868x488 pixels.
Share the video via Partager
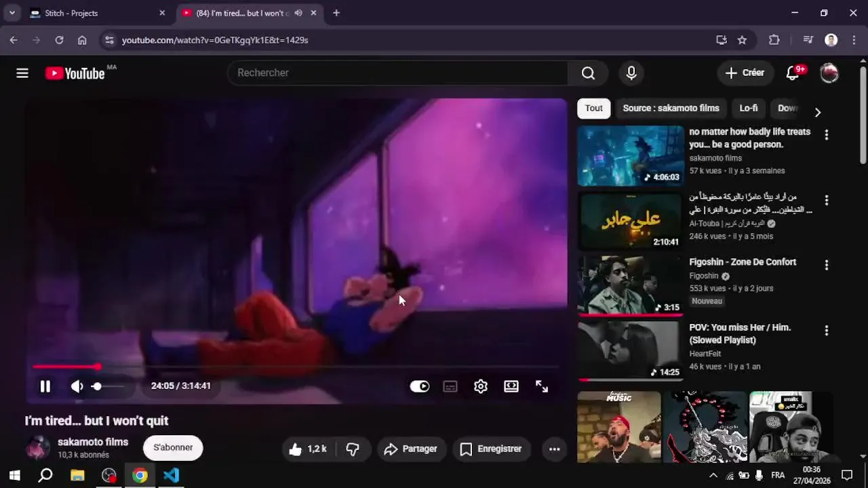click(x=410, y=449)
